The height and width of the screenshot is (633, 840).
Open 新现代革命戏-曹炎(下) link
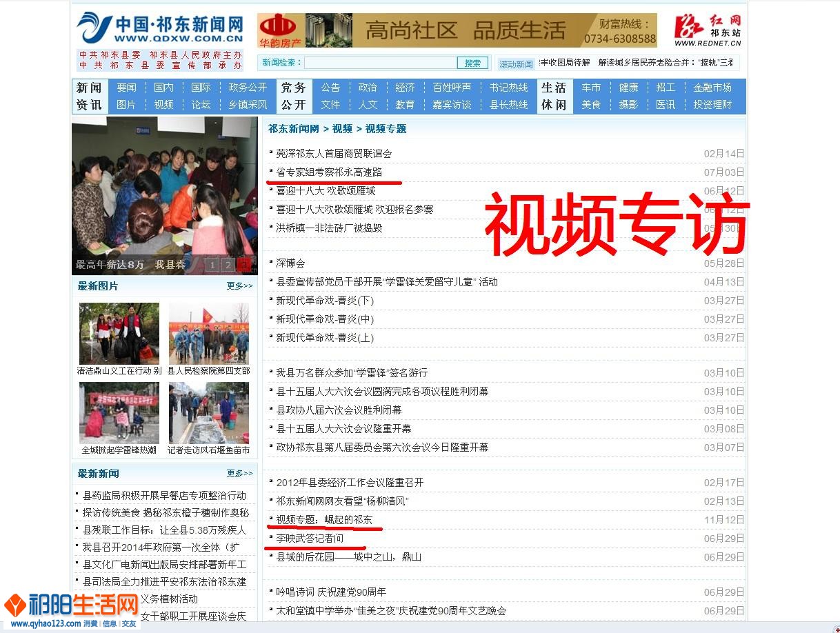click(325, 301)
